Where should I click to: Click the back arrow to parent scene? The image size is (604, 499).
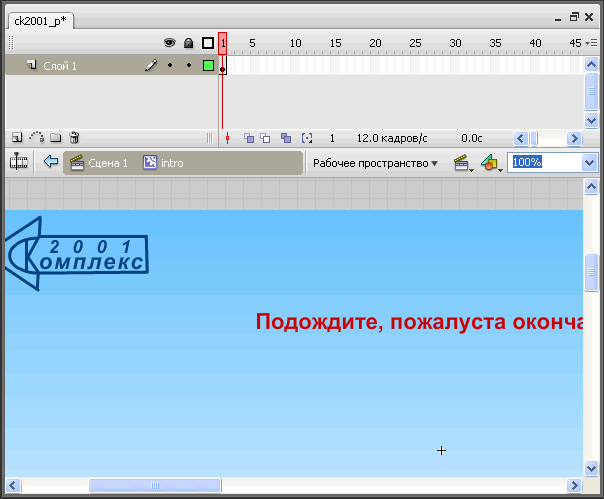(x=51, y=161)
